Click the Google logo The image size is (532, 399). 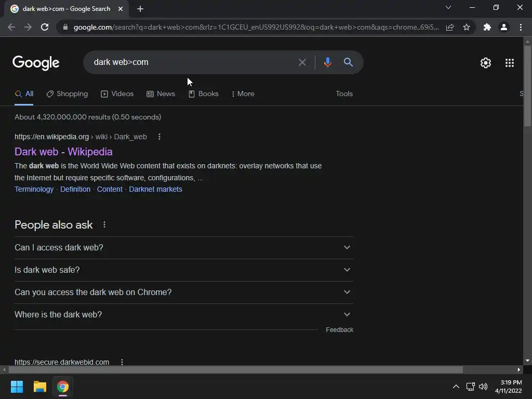click(x=36, y=63)
